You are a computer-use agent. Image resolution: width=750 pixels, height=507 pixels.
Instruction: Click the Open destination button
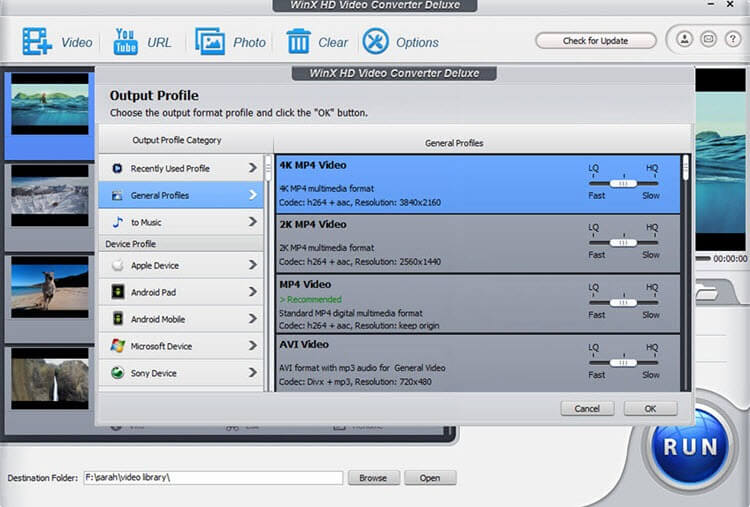(x=430, y=477)
